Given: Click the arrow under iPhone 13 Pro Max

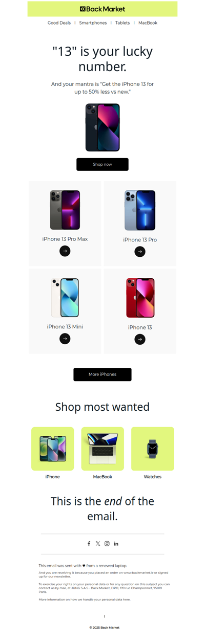Looking at the screenshot, I should point(65,251).
